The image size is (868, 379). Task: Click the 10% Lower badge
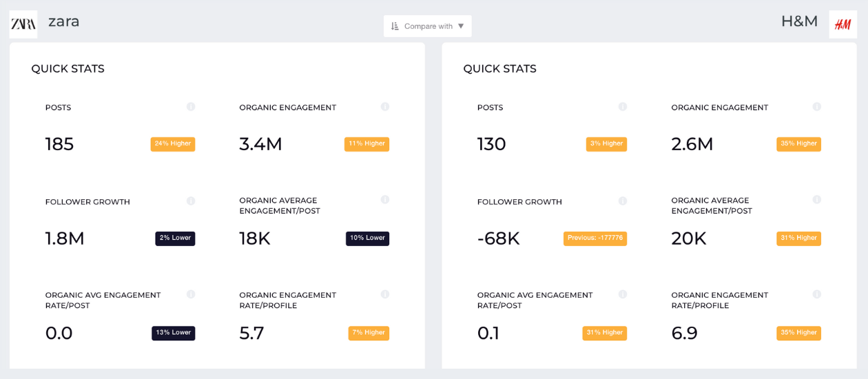(x=368, y=238)
